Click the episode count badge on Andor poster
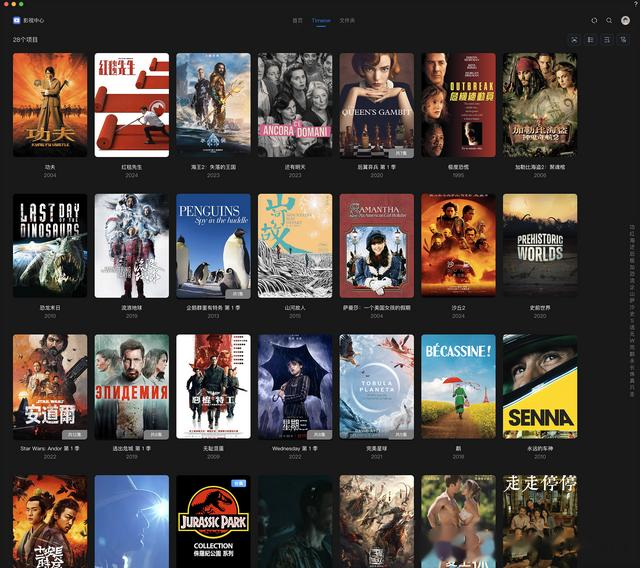This screenshot has height=568, width=640. pyautogui.click(x=74, y=435)
